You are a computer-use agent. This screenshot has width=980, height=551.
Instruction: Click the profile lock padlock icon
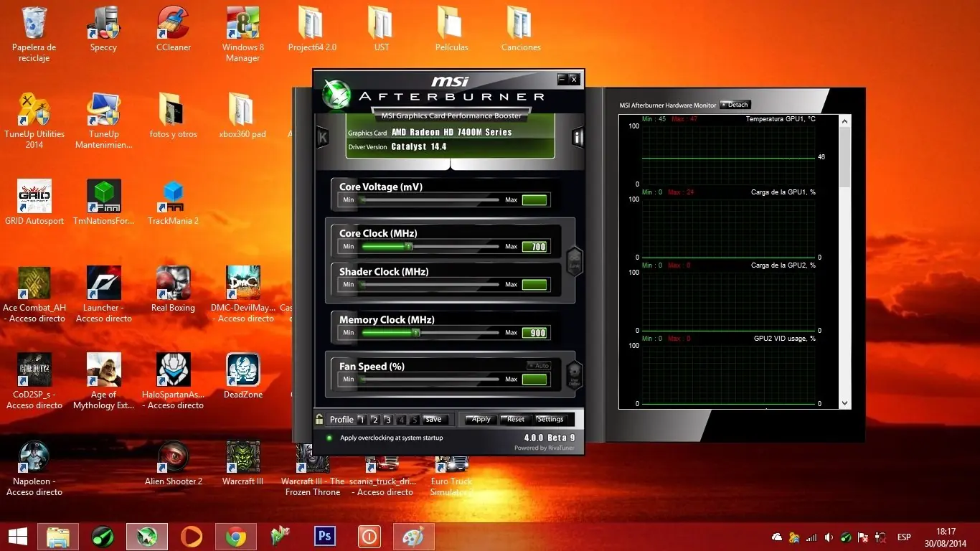[319, 419]
